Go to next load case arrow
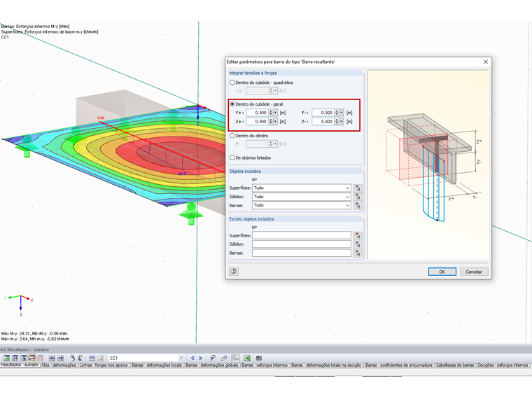 [200, 358]
